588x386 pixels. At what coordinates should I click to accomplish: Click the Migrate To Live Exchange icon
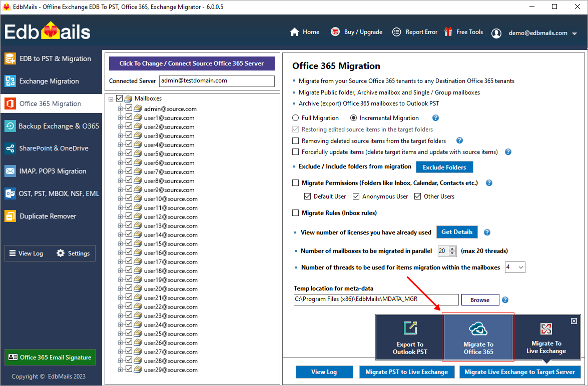coord(546,328)
